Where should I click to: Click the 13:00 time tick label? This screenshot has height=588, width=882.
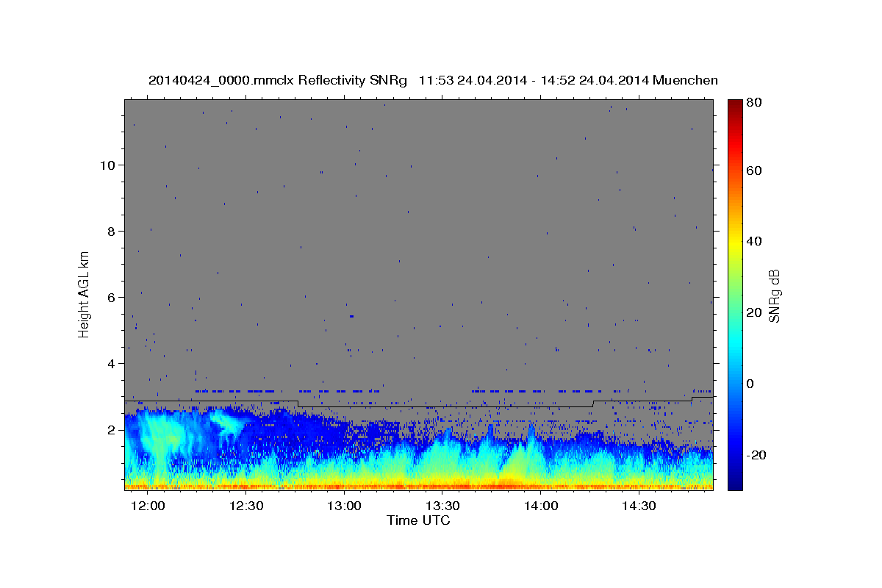pos(345,506)
